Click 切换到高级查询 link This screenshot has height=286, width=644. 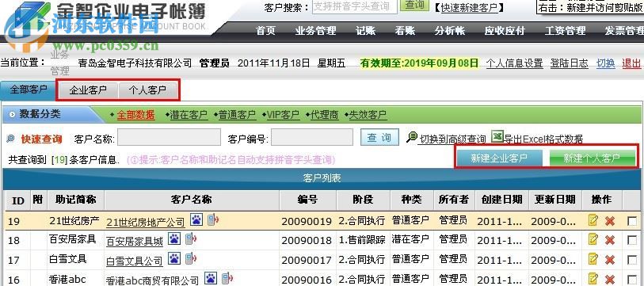coord(452,139)
